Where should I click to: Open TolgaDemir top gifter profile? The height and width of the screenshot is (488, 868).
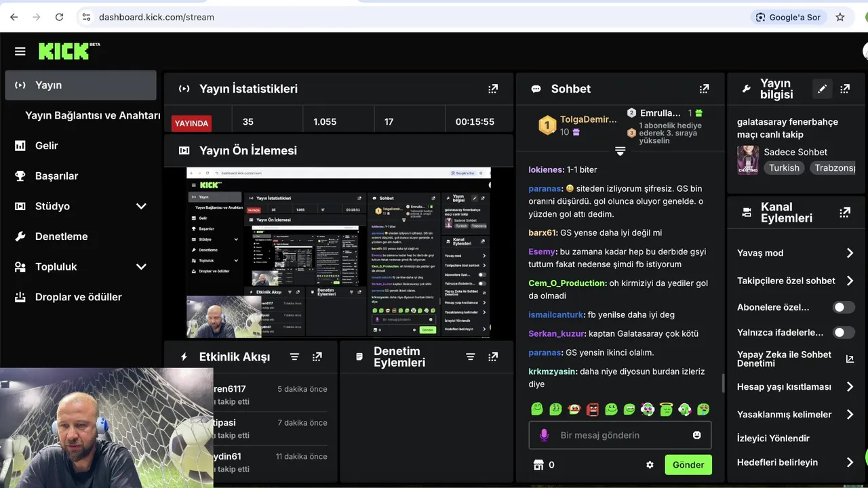pos(588,119)
